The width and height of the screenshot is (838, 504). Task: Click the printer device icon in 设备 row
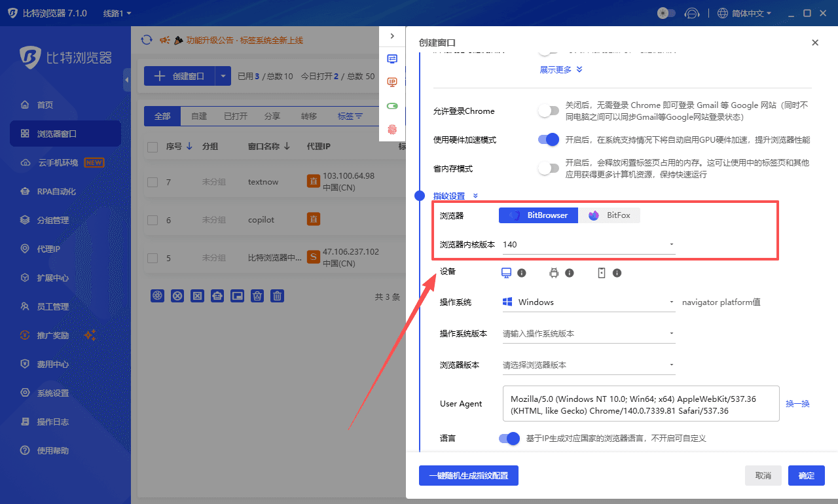[x=553, y=272]
